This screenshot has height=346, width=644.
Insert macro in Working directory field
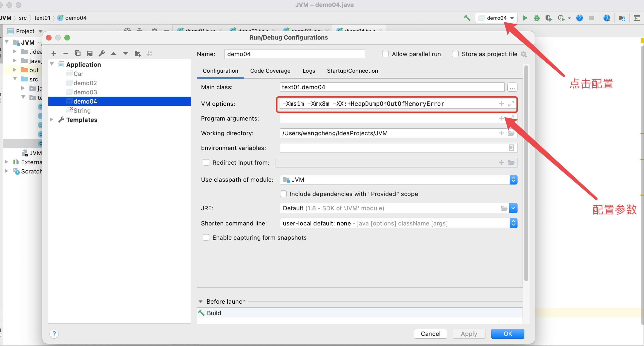[x=501, y=133]
